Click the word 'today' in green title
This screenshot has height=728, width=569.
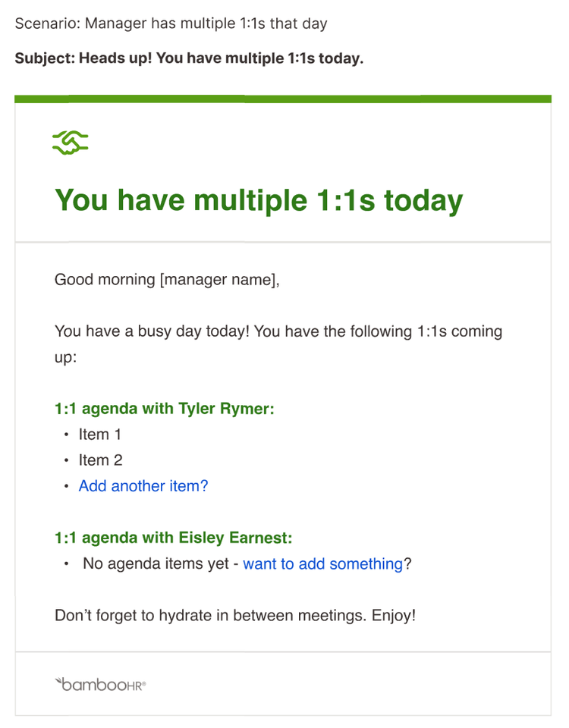(x=423, y=202)
